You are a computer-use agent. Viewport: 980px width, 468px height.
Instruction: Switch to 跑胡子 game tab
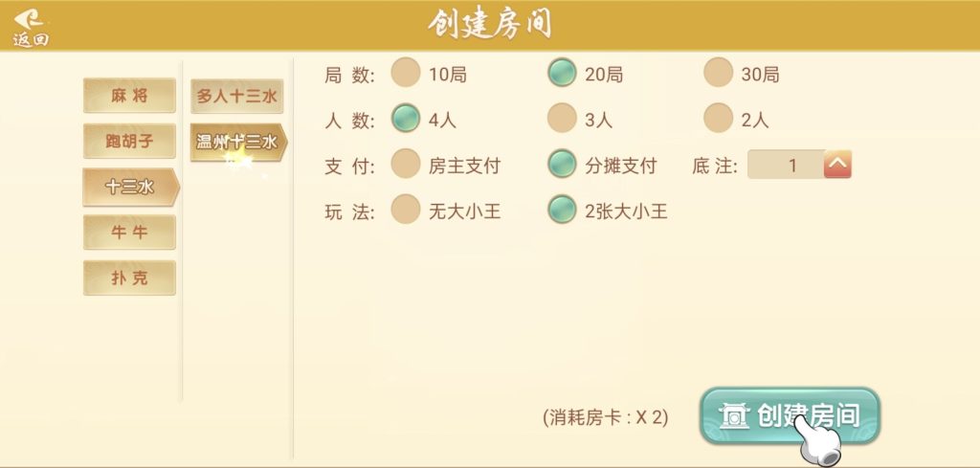click(129, 142)
